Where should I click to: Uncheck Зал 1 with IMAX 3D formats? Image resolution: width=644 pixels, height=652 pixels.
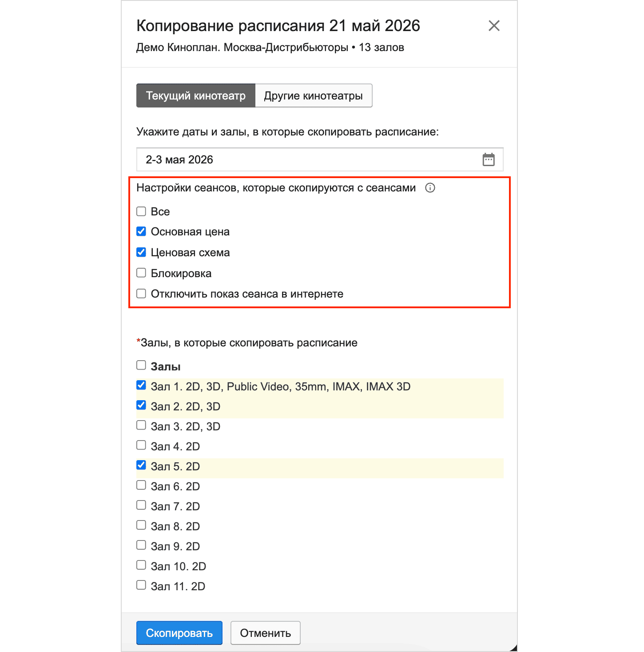pos(141,385)
